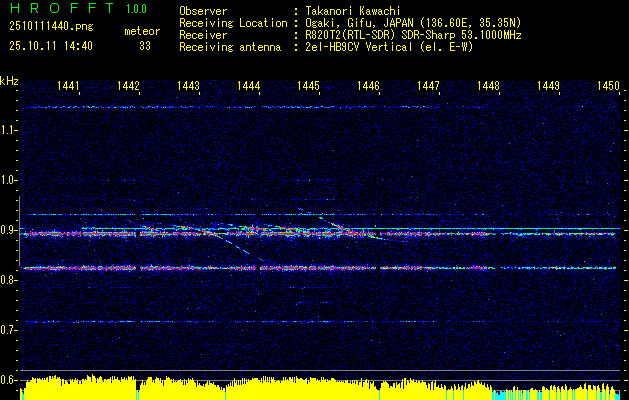Click the 1.1 kHz frequency tick label
Screen dimensions: 629x400
tap(8, 130)
